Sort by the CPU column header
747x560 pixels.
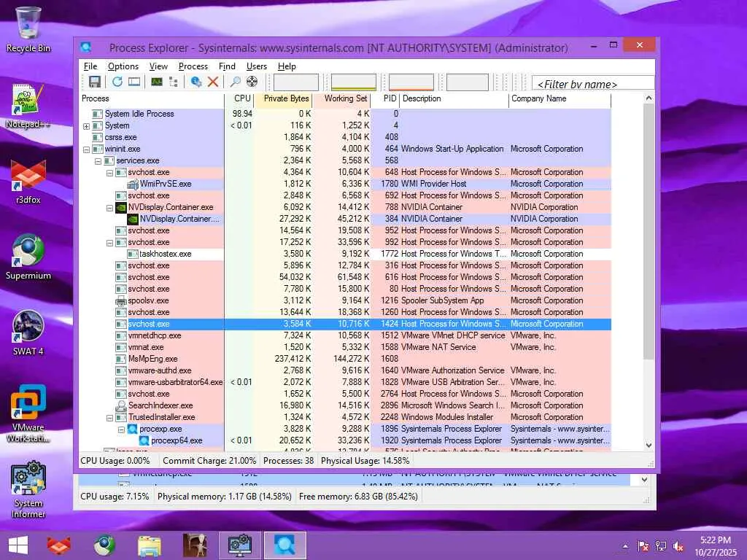[239, 98]
